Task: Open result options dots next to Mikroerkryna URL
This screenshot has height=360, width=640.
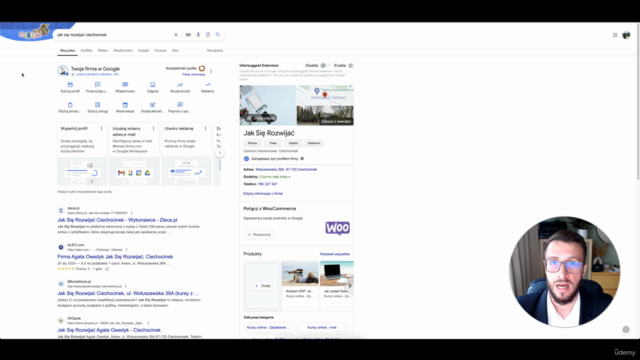Action: pos(126,286)
